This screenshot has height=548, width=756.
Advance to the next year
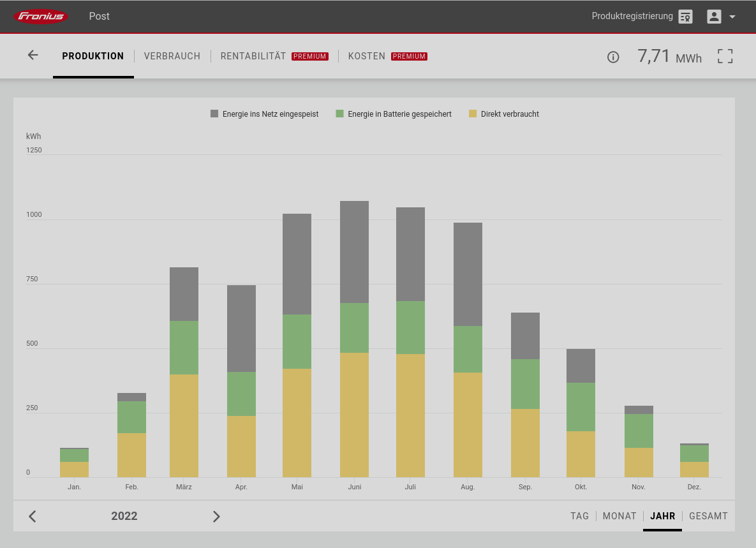click(x=216, y=516)
